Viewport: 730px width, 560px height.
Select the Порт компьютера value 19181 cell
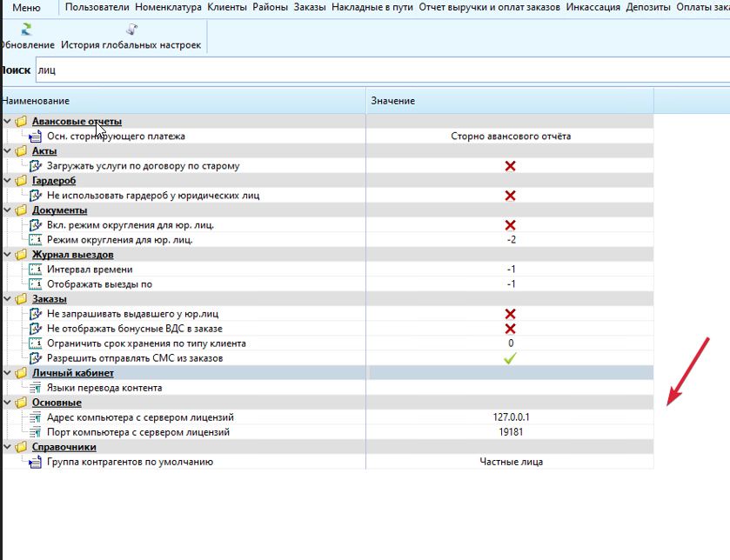(510, 432)
